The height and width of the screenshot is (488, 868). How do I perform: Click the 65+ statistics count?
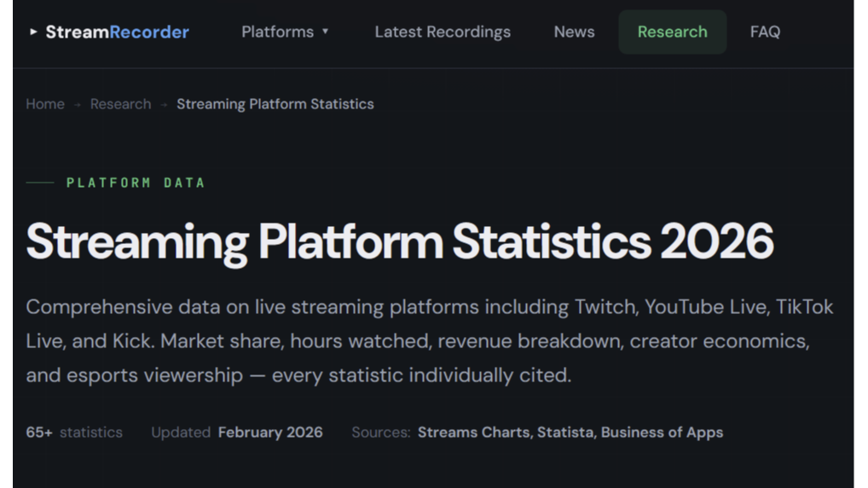[x=74, y=433]
